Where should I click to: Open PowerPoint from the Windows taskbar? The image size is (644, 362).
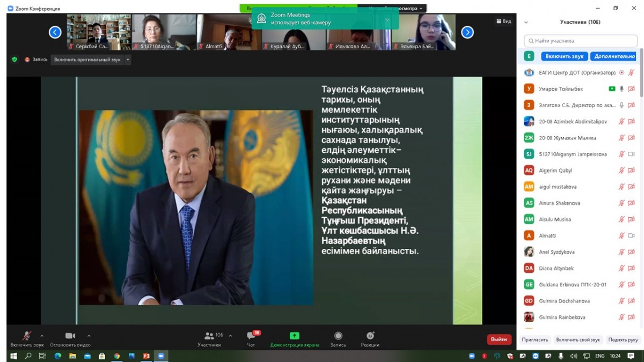tap(146, 356)
